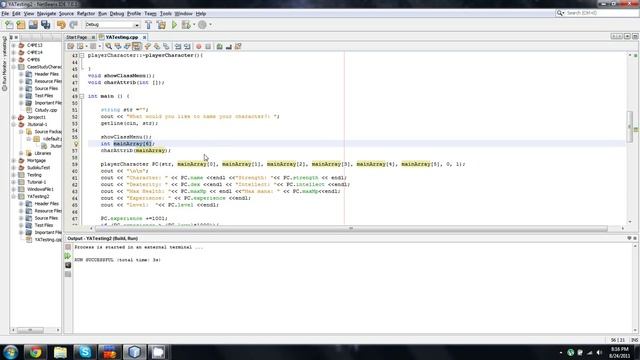Image resolution: width=640 pixels, height=360 pixels.
Task: Click the Undo arrow icon
Action: tap(61, 25)
